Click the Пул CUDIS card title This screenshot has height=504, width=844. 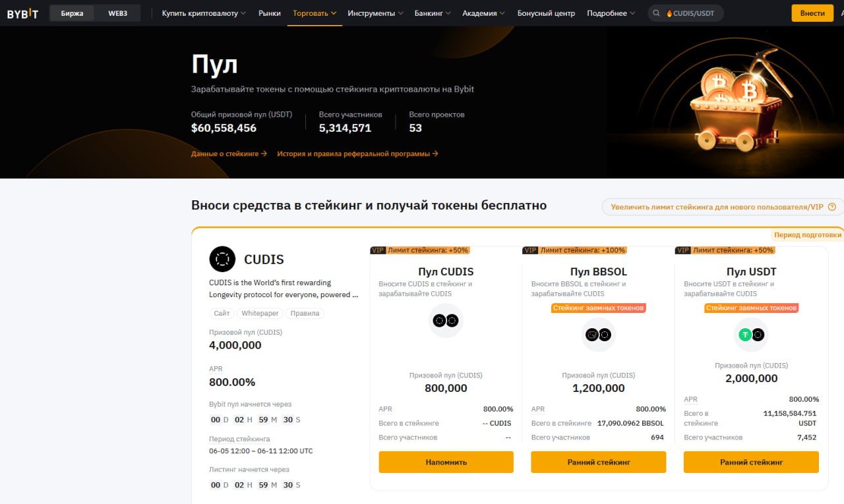point(446,271)
